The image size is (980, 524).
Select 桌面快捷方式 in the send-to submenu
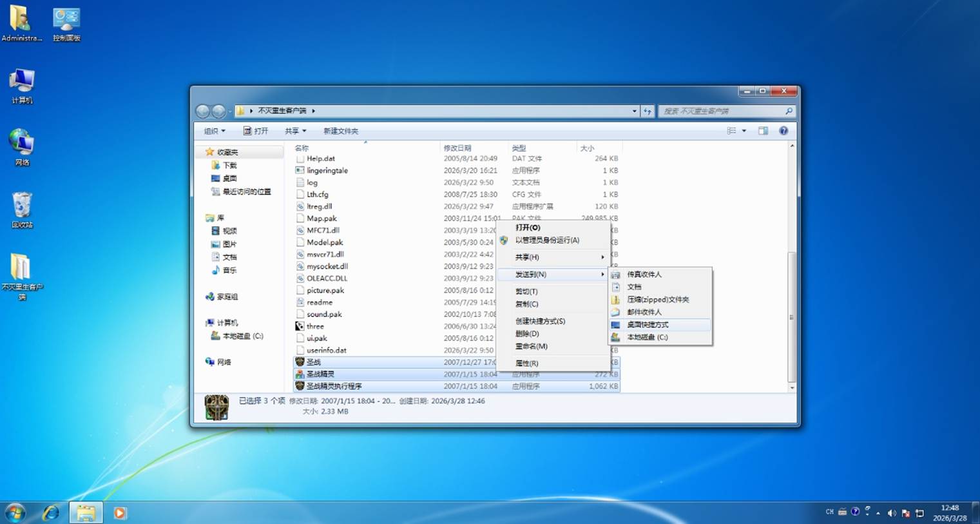[648, 325]
